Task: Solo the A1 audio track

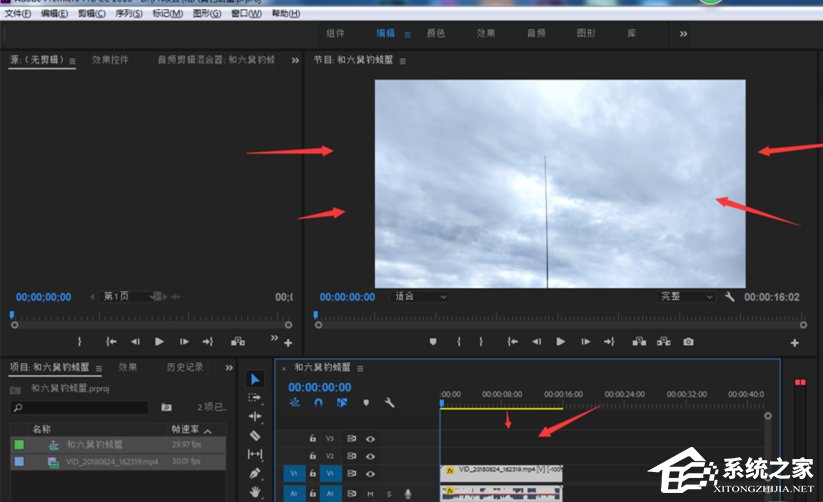Action: tap(389, 494)
